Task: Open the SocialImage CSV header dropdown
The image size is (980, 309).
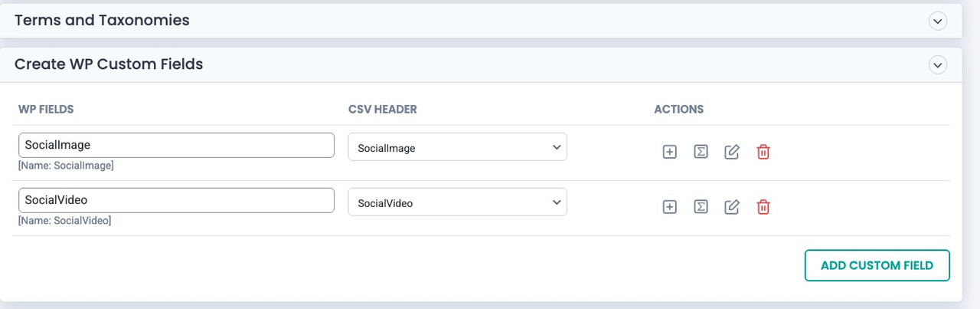Action: click(457, 147)
